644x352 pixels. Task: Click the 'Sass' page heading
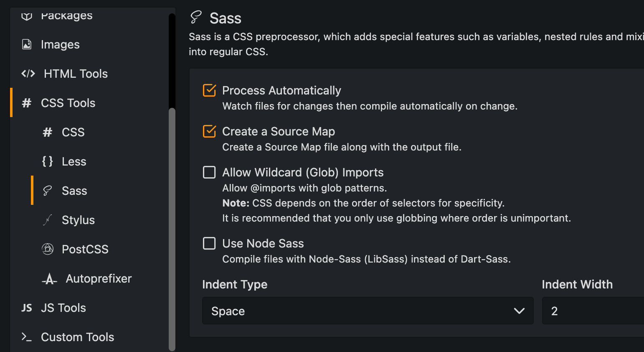click(x=226, y=18)
